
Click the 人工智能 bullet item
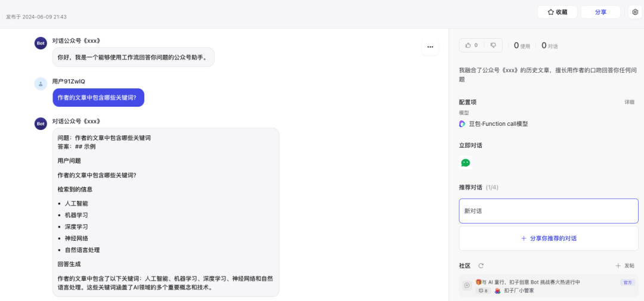(76, 203)
